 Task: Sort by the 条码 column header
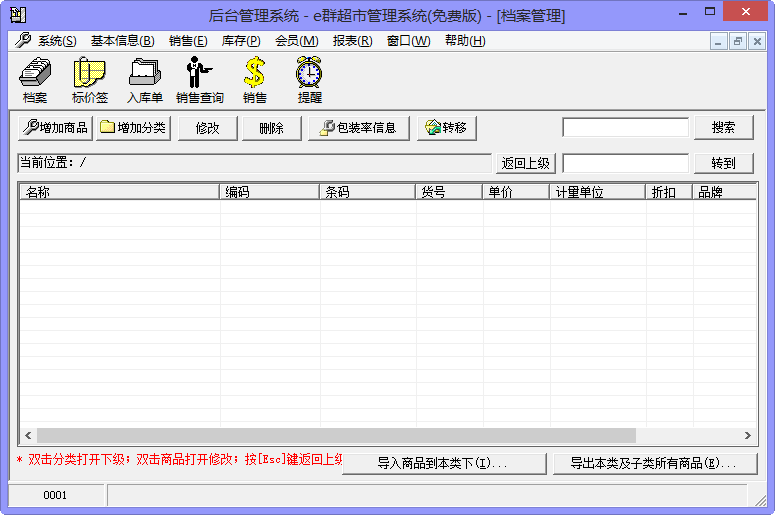pyautogui.click(x=368, y=192)
